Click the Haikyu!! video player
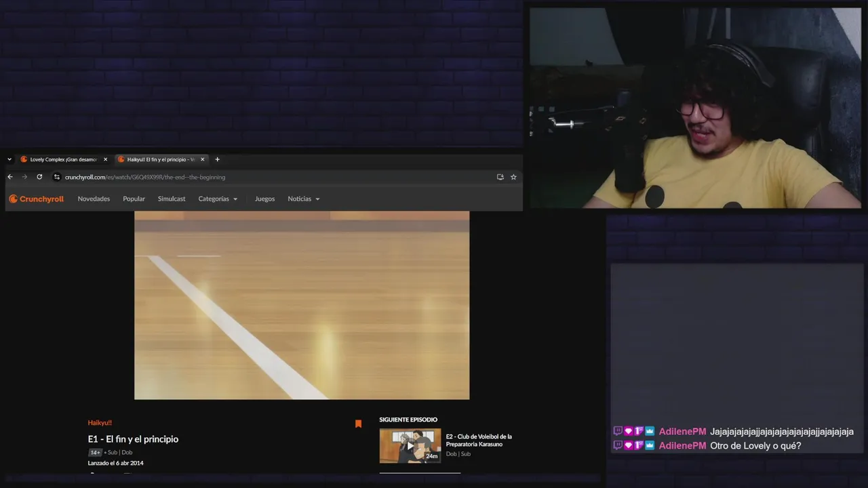Image resolution: width=868 pixels, height=488 pixels. [x=302, y=305]
